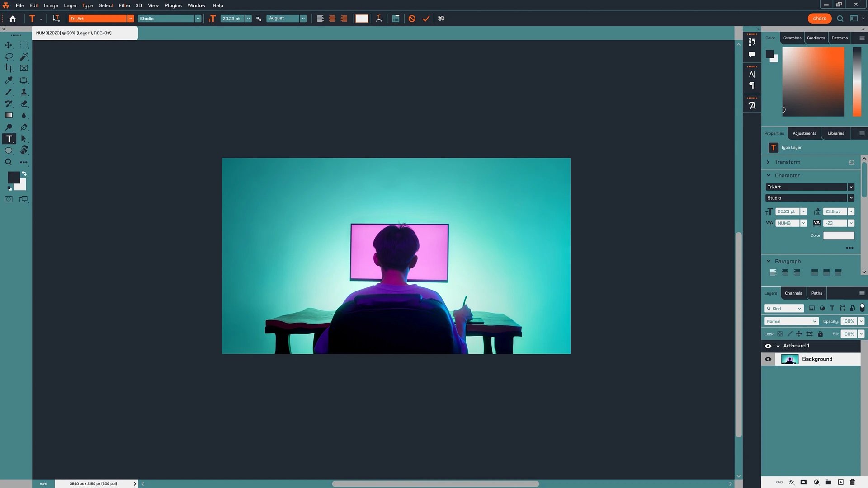The width and height of the screenshot is (868, 488).
Task: Select the Zoom tool in the toolbox
Action: tap(9, 162)
